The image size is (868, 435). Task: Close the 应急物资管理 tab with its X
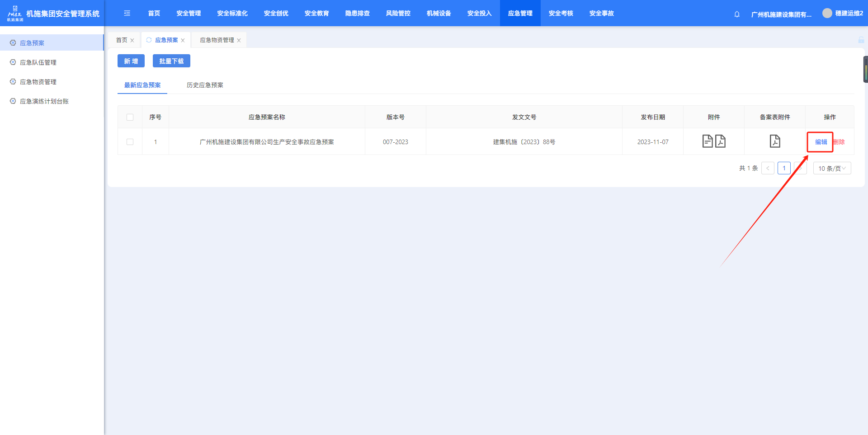coord(239,41)
